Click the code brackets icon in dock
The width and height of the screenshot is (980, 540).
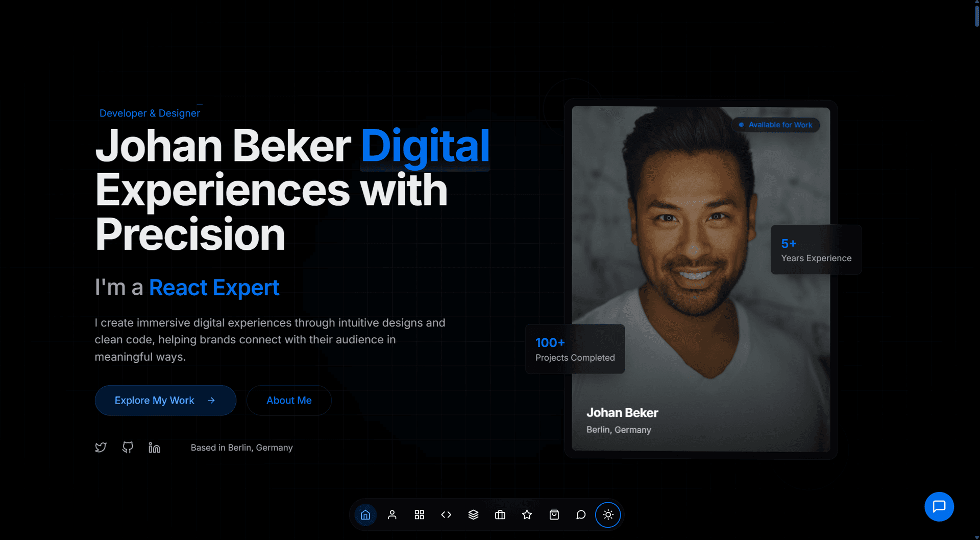446,514
